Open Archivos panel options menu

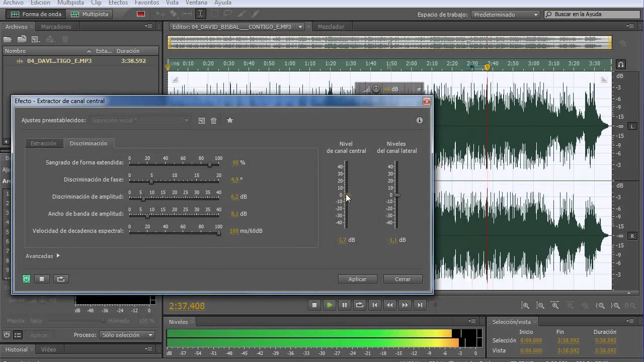point(148,26)
